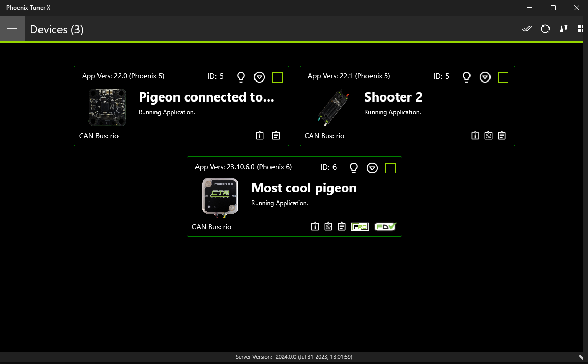The width and height of the screenshot is (588, 364).
Task: Check the box for Most cool pigeon
Action: tap(390, 168)
